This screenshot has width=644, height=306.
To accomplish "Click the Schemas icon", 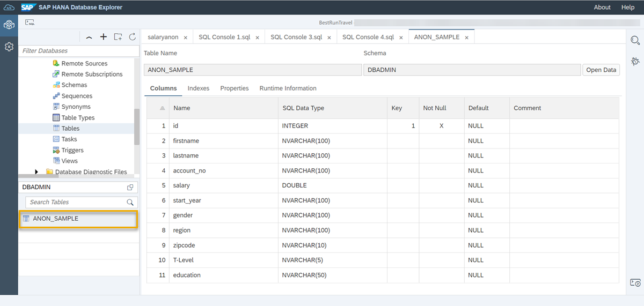I will [x=56, y=85].
